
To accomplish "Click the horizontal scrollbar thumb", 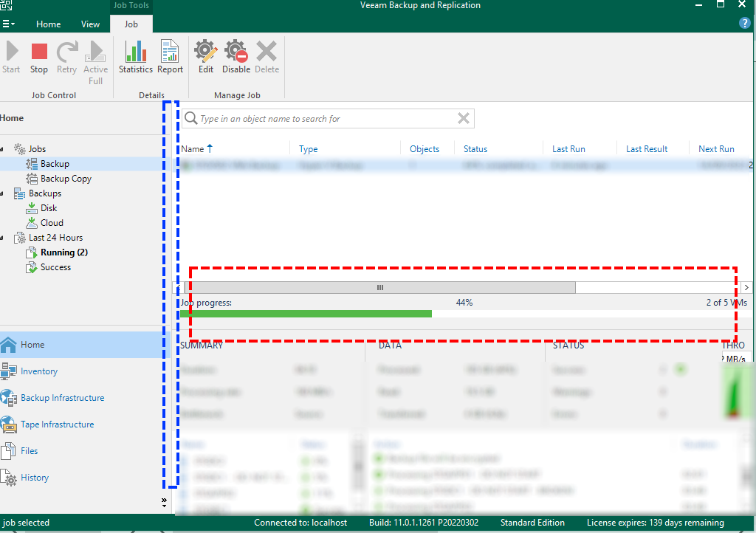I will point(380,288).
